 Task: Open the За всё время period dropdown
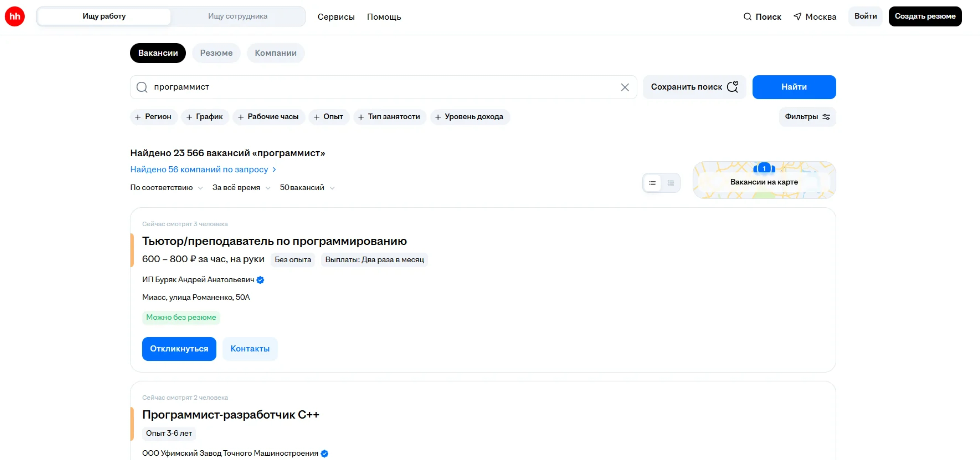click(241, 188)
